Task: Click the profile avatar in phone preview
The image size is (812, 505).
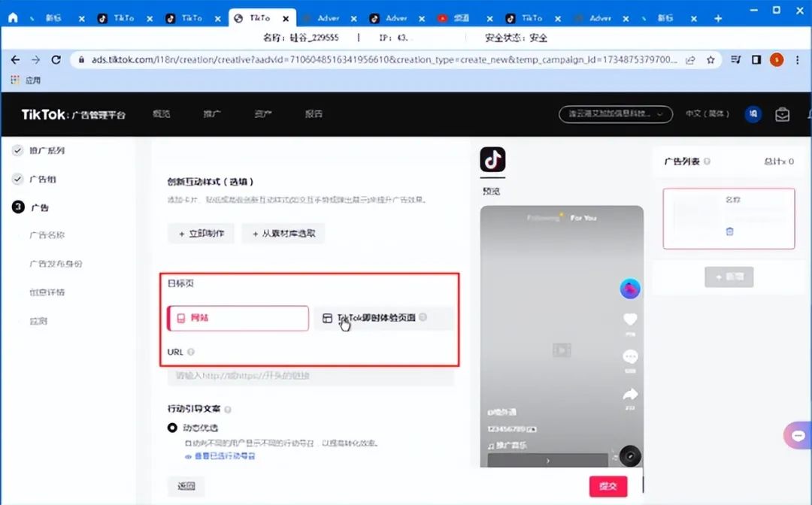Action: coord(630,289)
